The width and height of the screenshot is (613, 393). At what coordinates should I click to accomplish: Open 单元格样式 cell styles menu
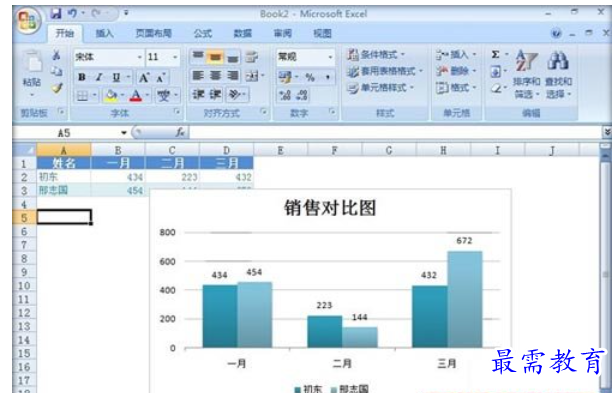(x=380, y=88)
